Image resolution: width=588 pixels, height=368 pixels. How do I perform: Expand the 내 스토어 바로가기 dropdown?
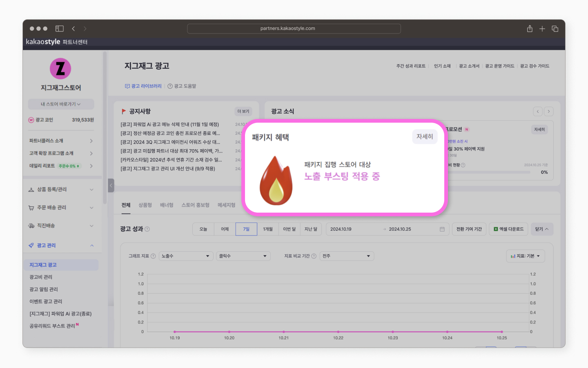tap(60, 103)
